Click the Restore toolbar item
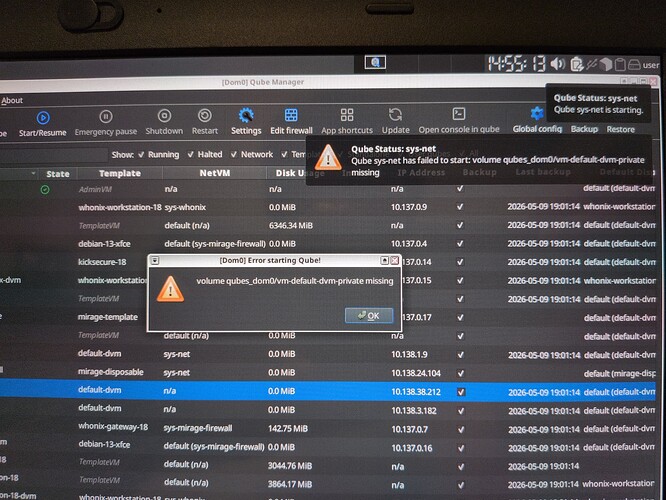The width and height of the screenshot is (666, 500). pos(621,129)
